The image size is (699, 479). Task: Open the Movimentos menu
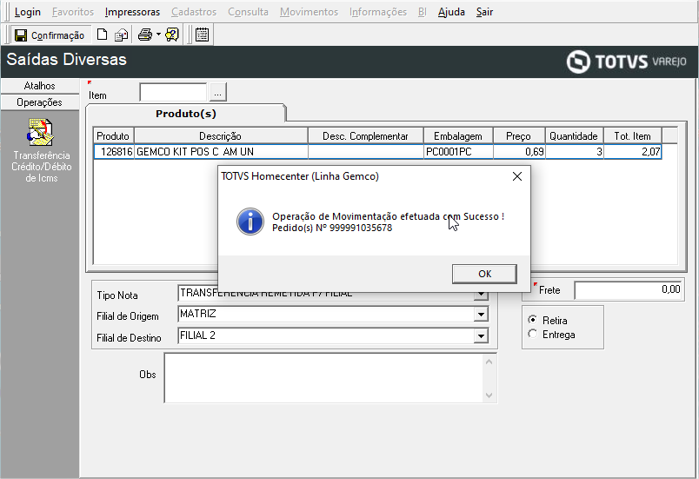point(309,12)
